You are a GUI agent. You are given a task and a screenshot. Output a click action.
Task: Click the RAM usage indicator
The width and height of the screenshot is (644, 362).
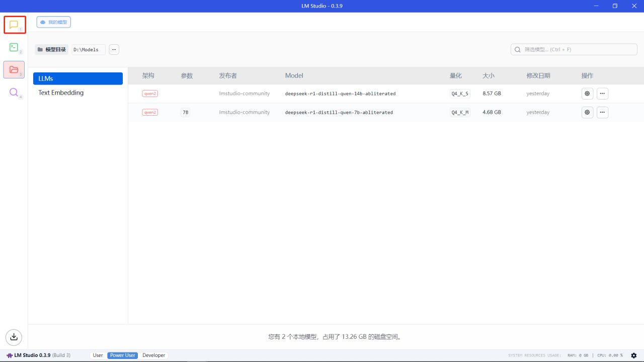tap(578, 355)
